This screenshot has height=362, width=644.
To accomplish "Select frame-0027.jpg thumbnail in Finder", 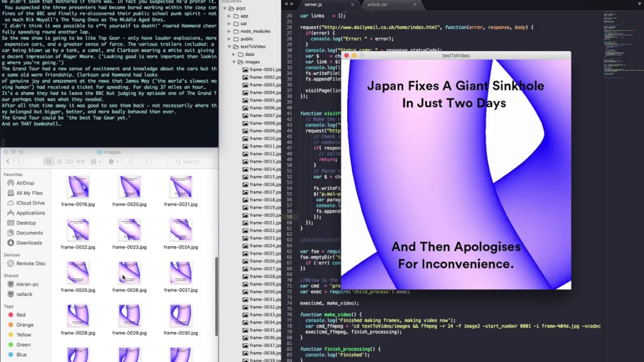I will point(181,273).
